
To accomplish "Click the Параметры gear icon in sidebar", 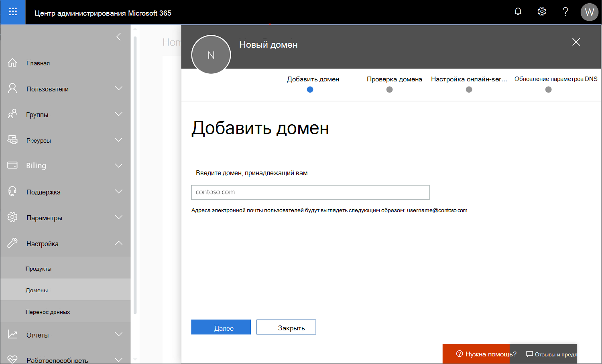I will (x=12, y=217).
